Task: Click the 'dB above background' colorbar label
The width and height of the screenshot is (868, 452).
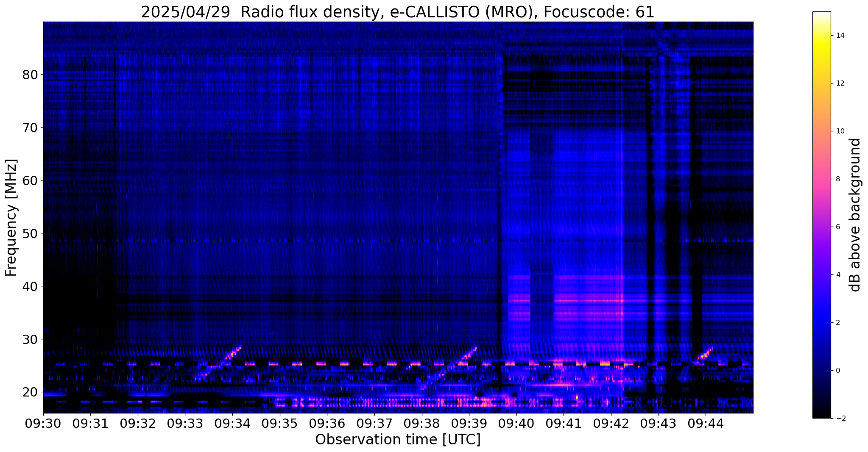Action: [x=855, y=215]
